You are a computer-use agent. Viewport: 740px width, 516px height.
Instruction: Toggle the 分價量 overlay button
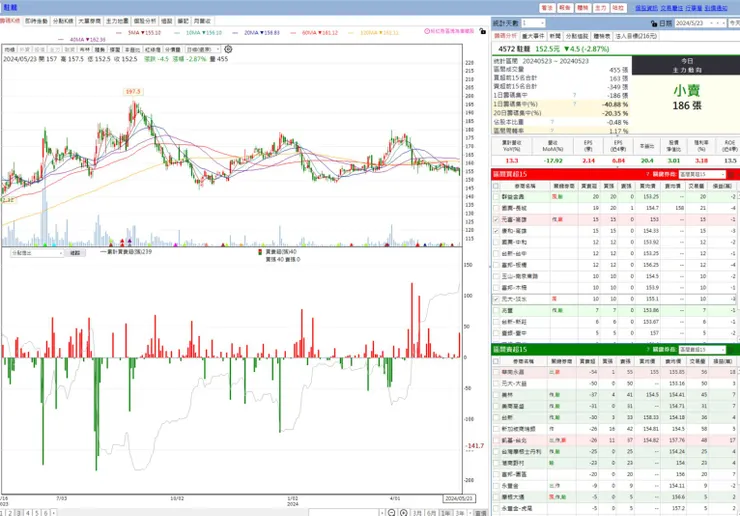[173, 50]
